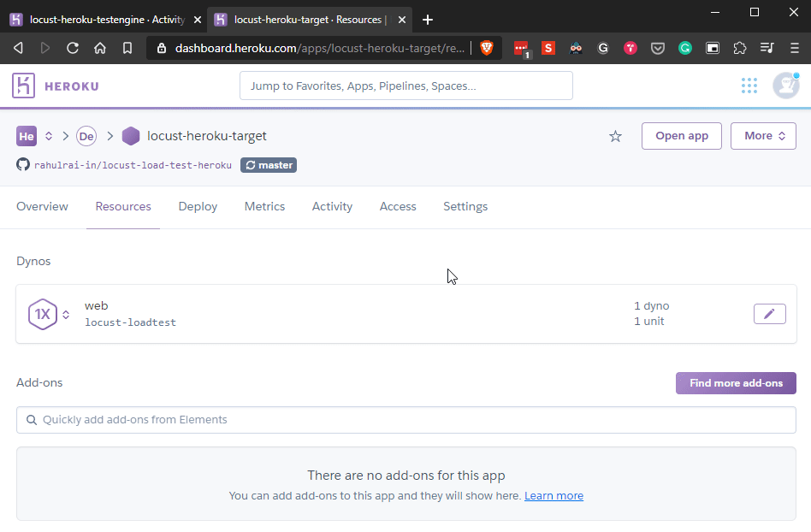
Task: Click the purple app hexagon icon
Action: [131, 136]
